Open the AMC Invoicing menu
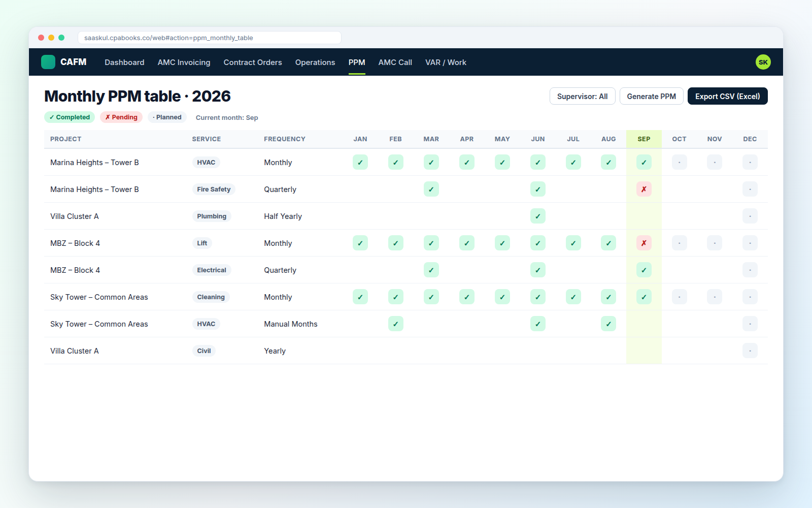Screen dimensions: 812x508 (x=184, y=62)
